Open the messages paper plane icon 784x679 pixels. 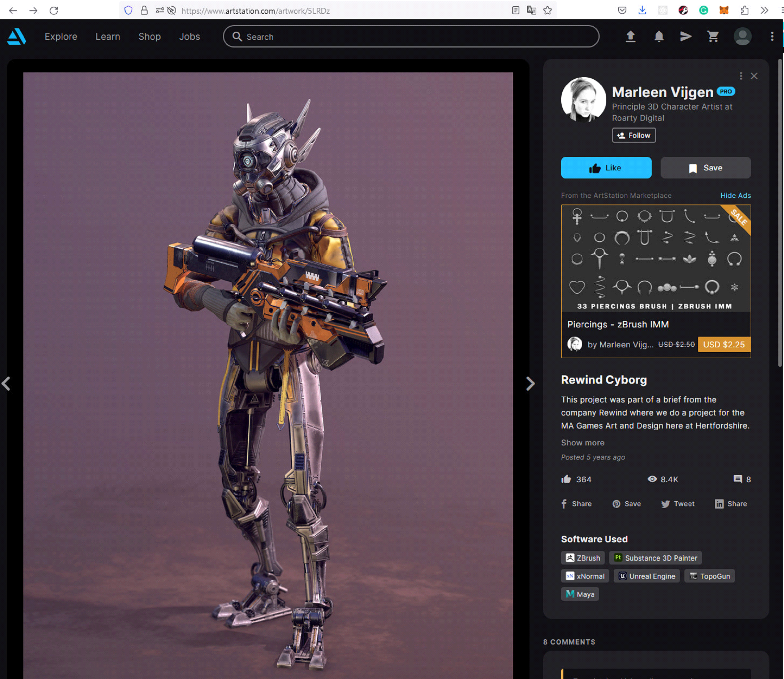686,37
